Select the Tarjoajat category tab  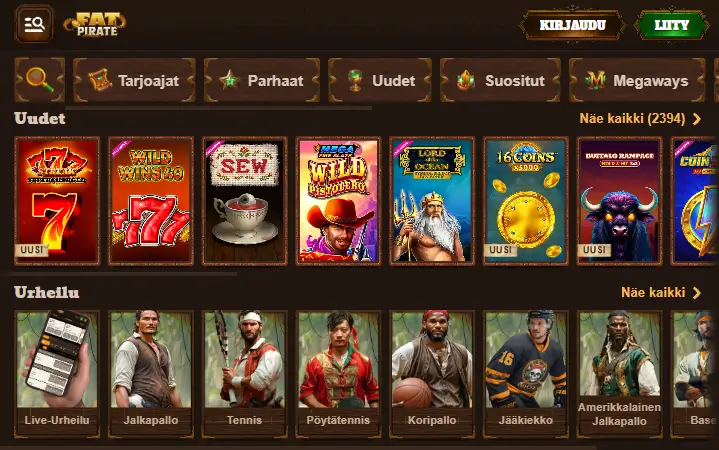coord(134,80)
